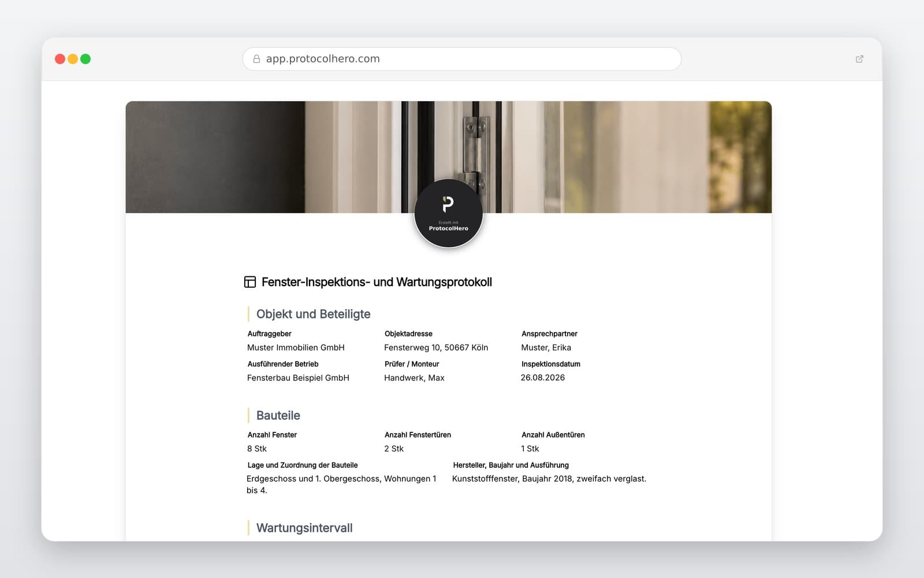Click the label Auftraggeber

coord(270,334)
